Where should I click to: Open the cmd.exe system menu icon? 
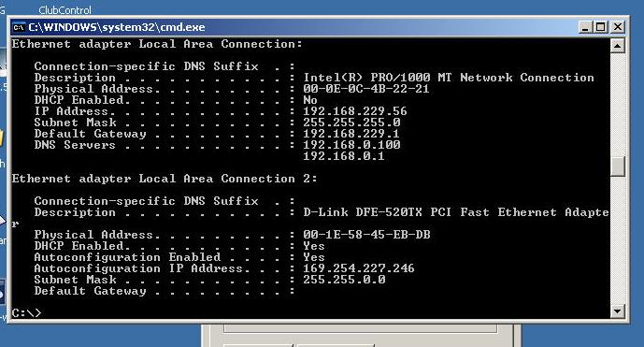click(x=19, y=27)
